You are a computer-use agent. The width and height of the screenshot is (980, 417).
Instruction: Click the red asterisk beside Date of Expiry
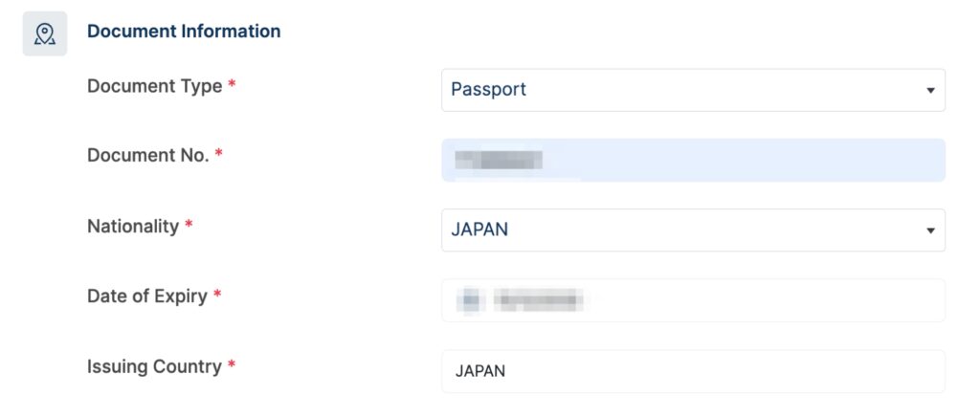pos(217,296)
